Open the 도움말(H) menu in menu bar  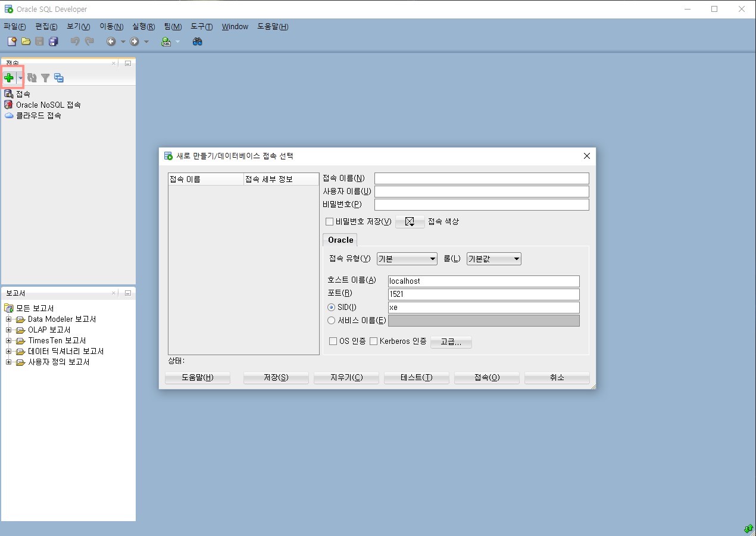coord(273,27)
